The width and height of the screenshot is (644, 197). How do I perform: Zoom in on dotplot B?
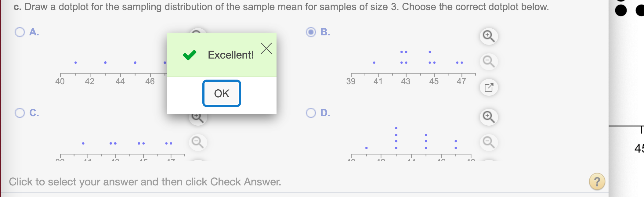pos(489,36)
